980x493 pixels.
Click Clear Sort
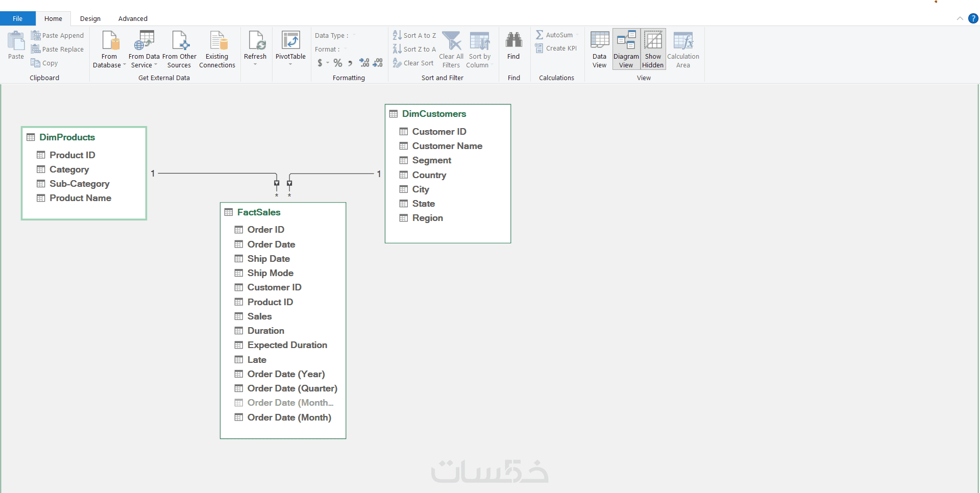point(413,63)
